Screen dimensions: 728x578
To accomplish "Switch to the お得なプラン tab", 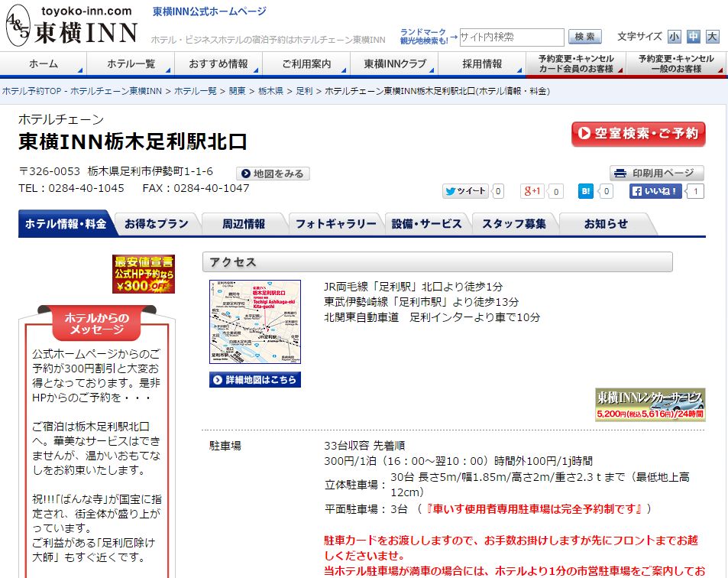I will click(x=157, y=224).
